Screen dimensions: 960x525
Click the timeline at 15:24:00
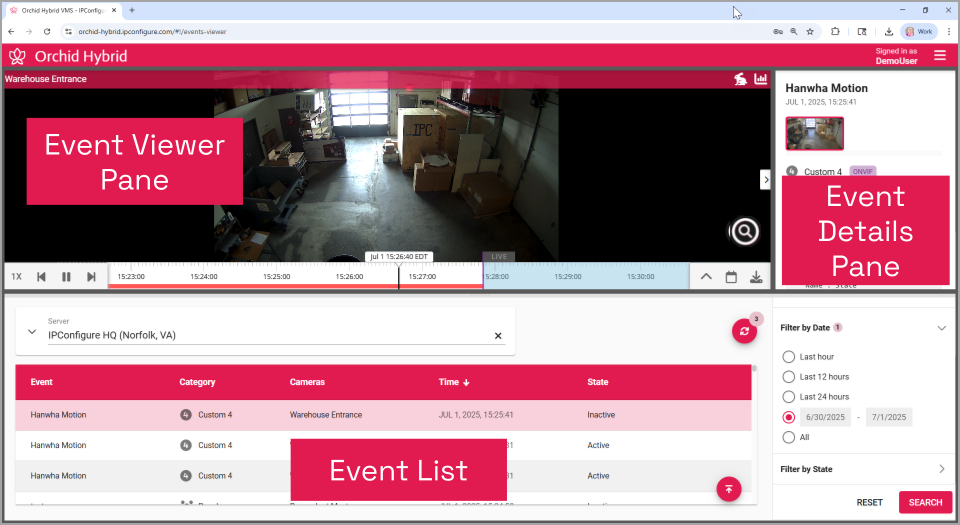[204, 277]
